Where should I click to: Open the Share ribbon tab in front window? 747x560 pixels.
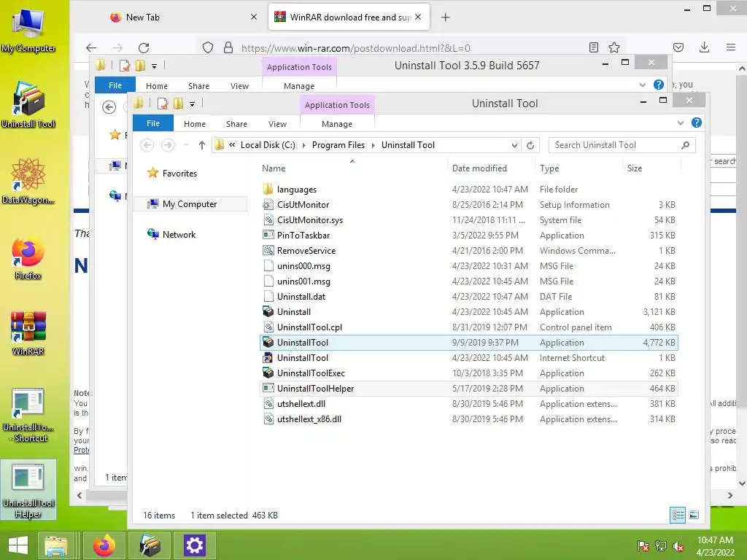[x=236, y=124]
